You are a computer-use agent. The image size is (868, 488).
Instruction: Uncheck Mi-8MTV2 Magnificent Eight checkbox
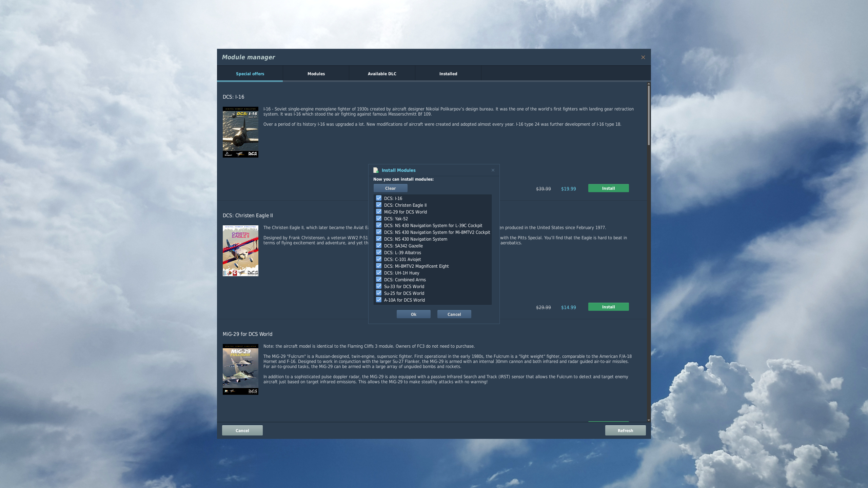[379, 266]
